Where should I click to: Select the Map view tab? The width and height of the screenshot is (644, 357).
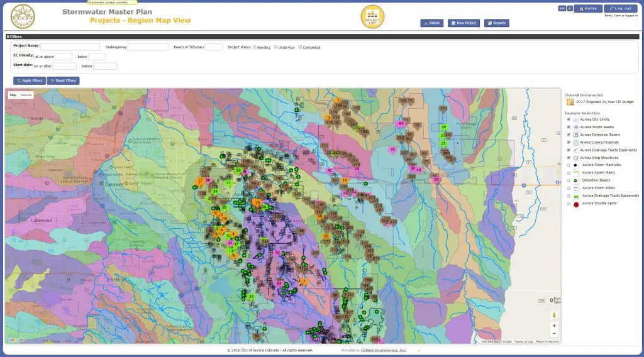tap(13, 95)
